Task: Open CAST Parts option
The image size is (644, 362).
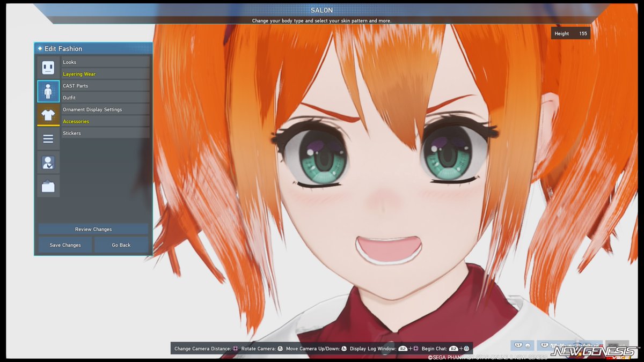Action: [x=105, y=86]
